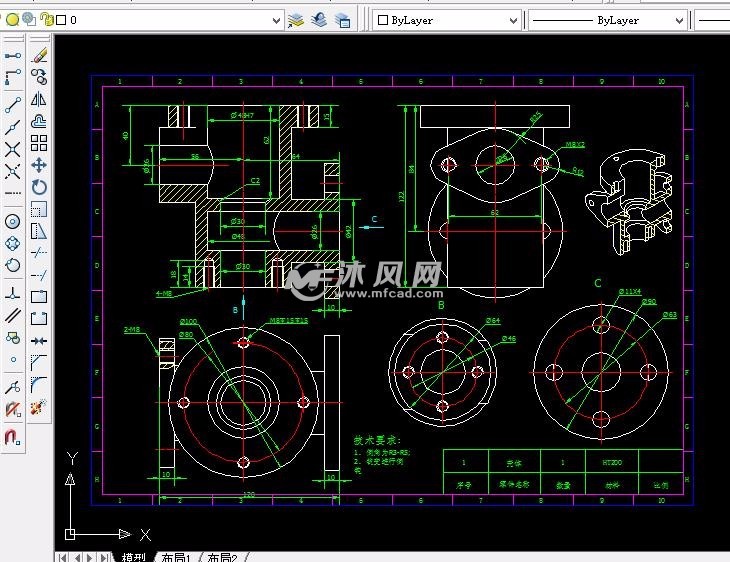
Task: Toggle the lock icon for layer 0
Action: (x=46, y=19)
